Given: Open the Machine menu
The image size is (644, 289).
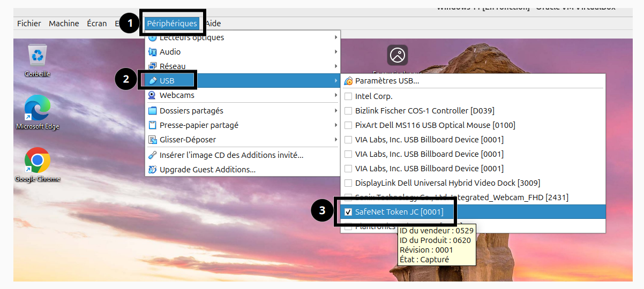Looking at the screenshot, I should [64, 24].
